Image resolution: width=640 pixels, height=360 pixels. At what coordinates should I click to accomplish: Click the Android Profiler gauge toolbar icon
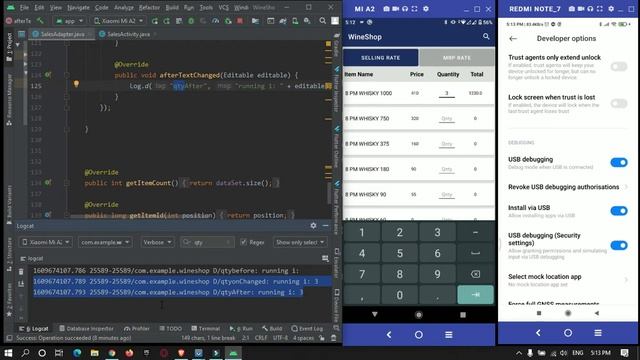point(216,21)
